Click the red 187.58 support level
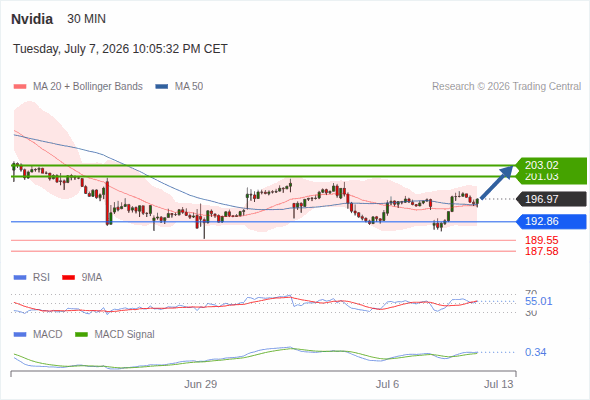 pos(541,251)
